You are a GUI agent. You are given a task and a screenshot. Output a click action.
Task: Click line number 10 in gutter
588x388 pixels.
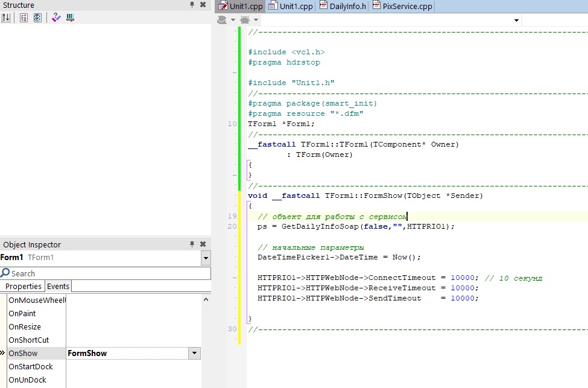(232, 124)
